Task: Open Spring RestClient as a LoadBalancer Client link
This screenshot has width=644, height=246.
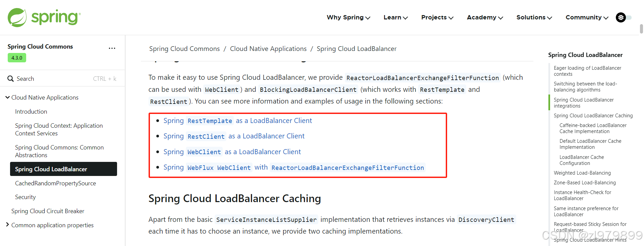Action: (x=234, y=136)
